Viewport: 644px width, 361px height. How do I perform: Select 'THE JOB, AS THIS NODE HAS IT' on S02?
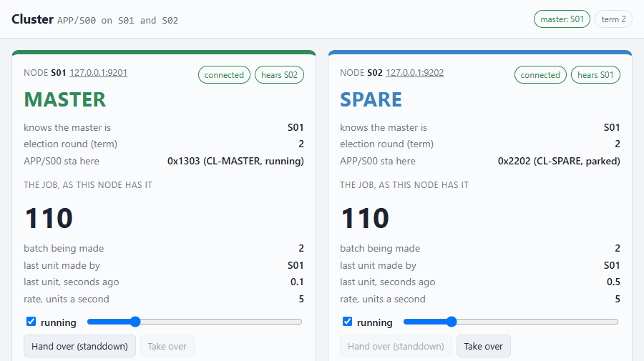point(404,185)
